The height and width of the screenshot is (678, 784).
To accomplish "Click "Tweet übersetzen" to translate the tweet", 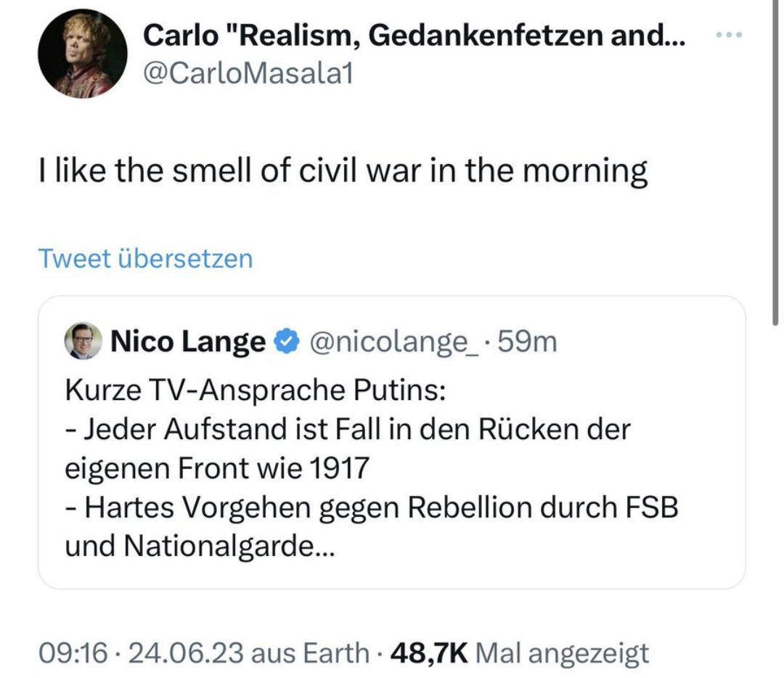I will (145, 258).
